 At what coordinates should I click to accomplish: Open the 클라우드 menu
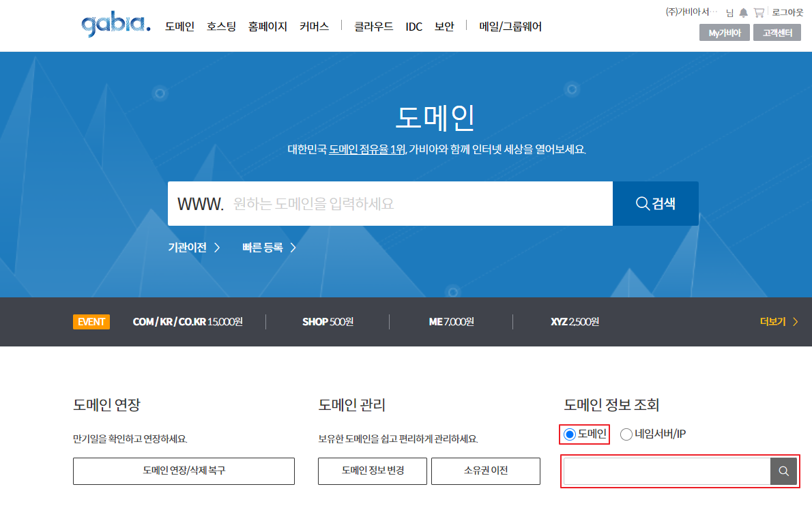(x=373, y=26)
